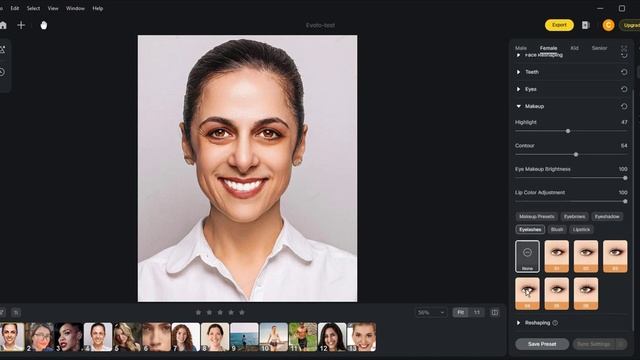Viewport: 640px width, 360px height.
Task: Click the 1:1 zoom button
Action: coord(476,313)
